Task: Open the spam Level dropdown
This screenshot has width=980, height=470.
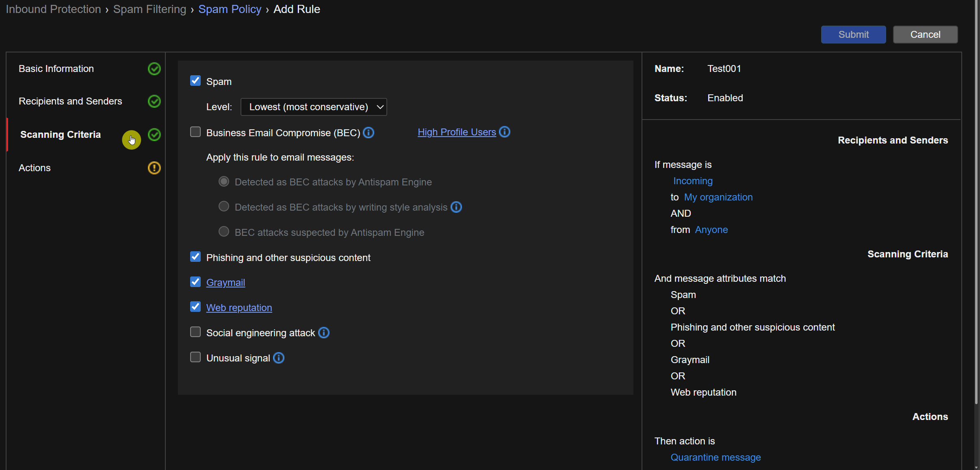Action: [314, 107]
